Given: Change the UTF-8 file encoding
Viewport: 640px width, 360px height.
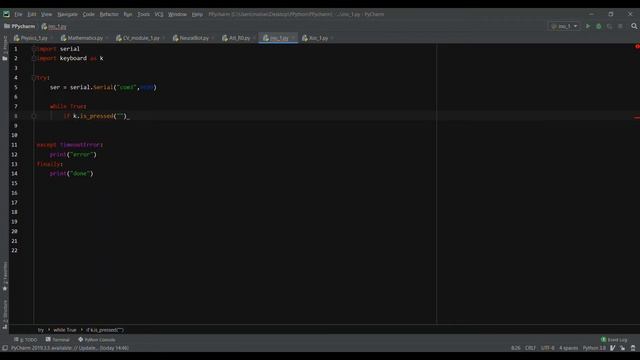Looking at the screenshot, I should pos(547,348).
